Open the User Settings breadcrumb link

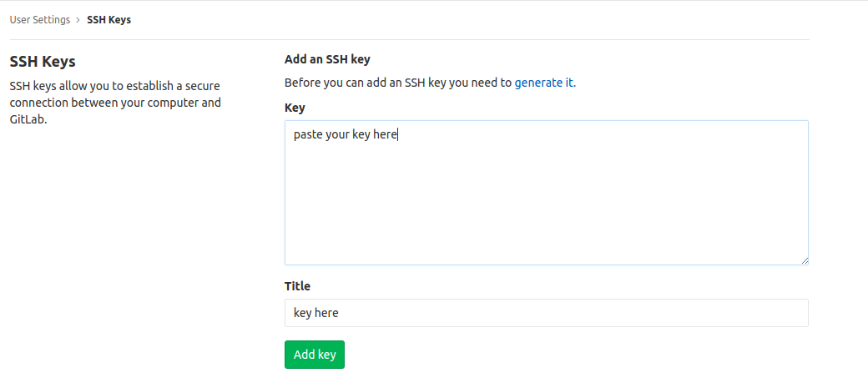click(40, 20)
